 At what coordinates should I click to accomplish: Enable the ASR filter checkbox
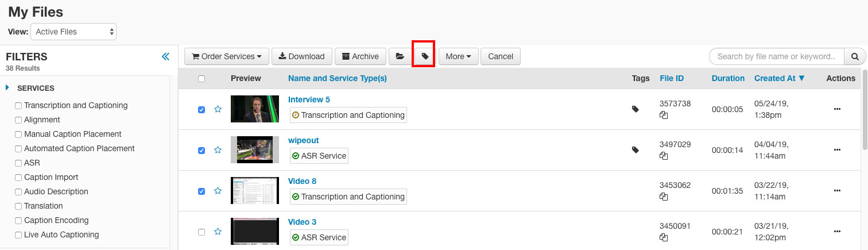coord(18,163)
